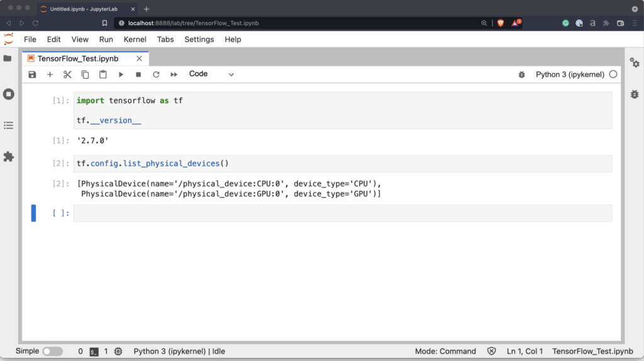Screen dimensions: 644x361
Task: Click the blue active cell collapser bar
Action: tap(34, 213)
